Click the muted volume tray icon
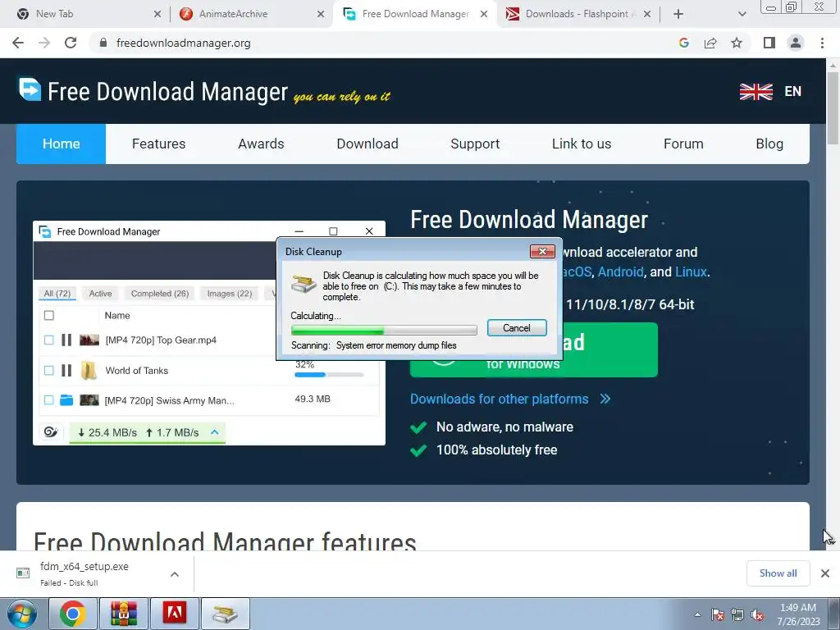Image resolution: width=840 pixels, height=630 pixels. coord(757,614)
